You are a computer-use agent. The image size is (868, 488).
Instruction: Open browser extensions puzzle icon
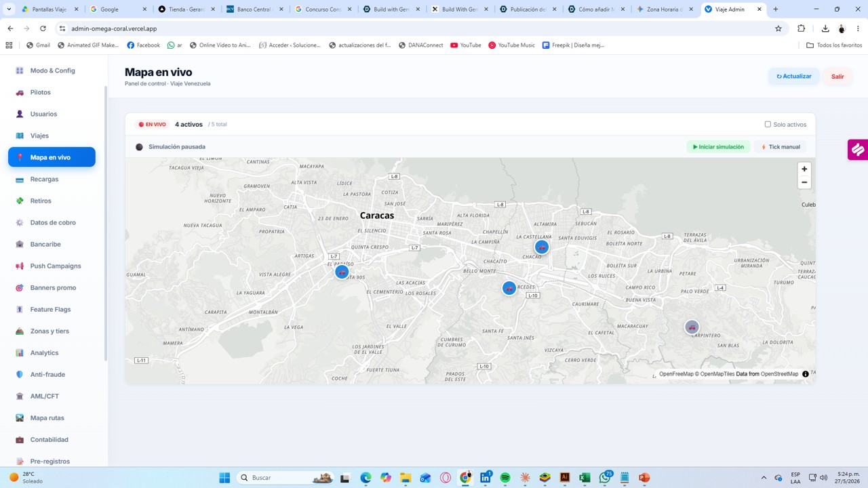(x=802, y=28)
